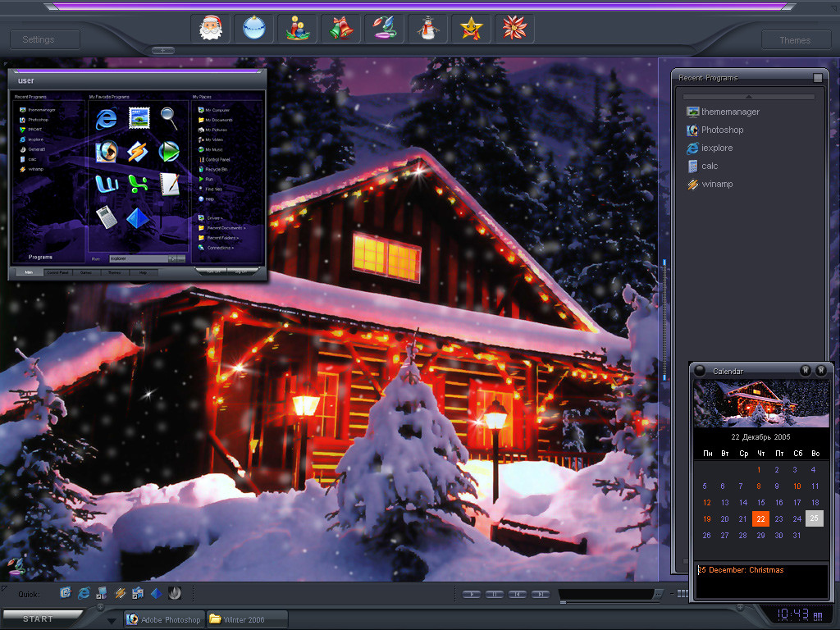
Task: Open Winter 2006 folder taskbar button
Action: [247, 620]
